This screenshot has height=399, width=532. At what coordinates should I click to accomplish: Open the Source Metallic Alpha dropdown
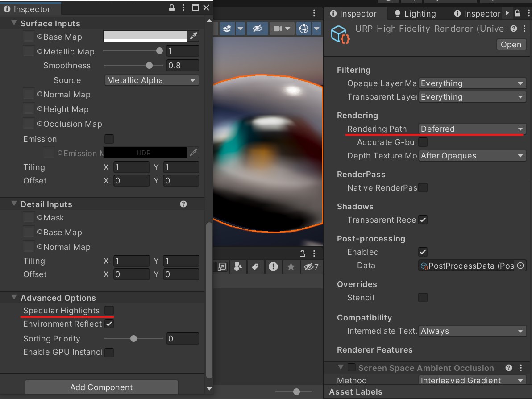151,80
